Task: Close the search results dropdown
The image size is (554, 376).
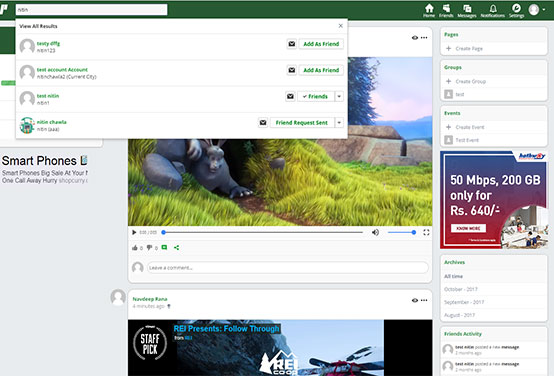Action: coord(341,26)
